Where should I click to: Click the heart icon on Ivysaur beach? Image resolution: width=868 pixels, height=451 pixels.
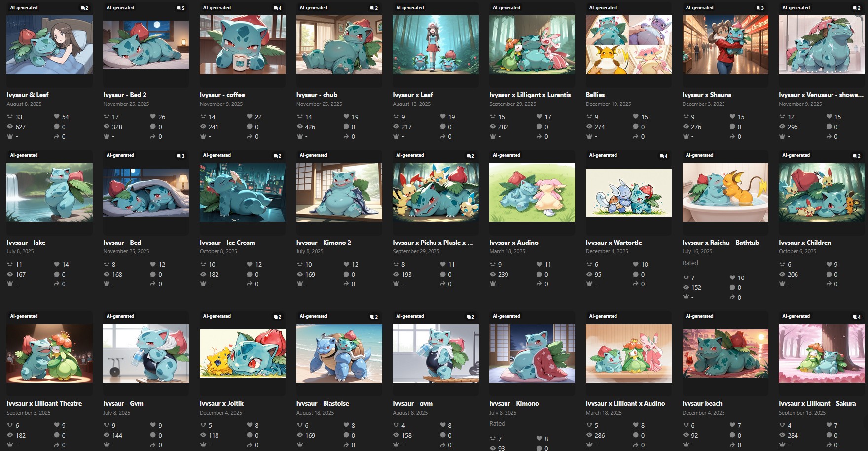click(732, 425)
